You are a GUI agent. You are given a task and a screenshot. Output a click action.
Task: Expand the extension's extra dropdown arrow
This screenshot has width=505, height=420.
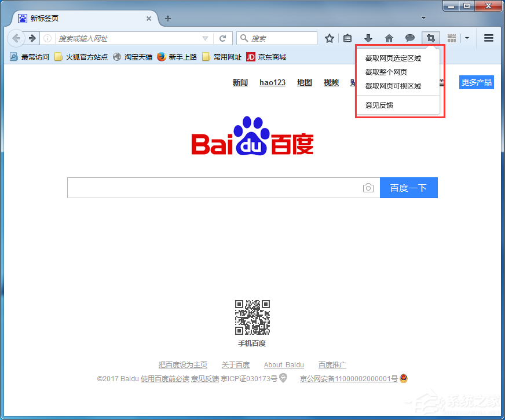(x=467, y=38)
